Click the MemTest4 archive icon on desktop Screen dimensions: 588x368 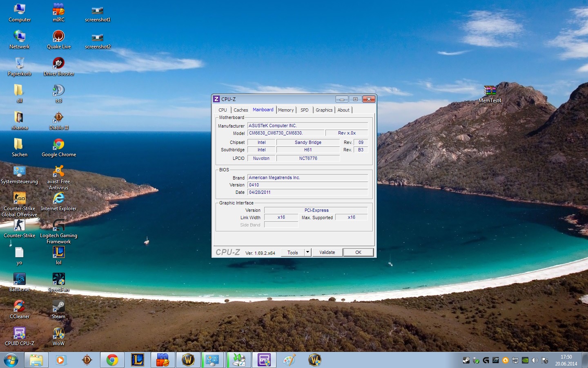490,91
